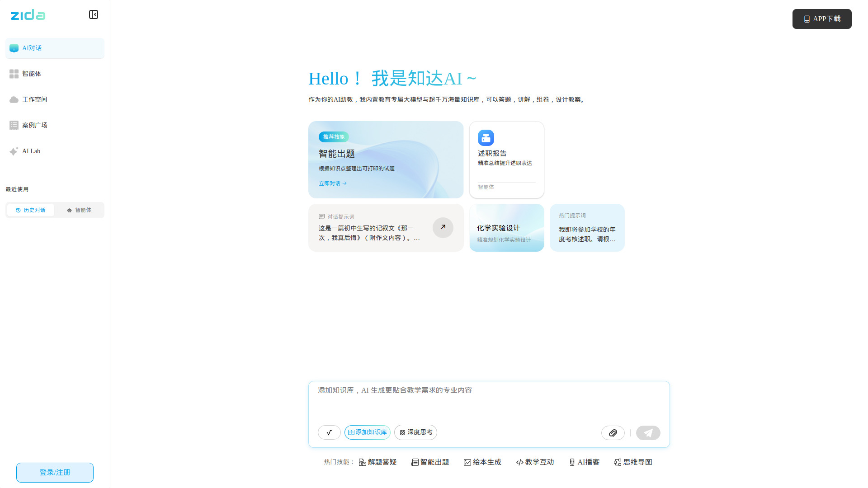Click the arrow icon on prompt card
Viewport: 868px width, 488px height.
pos(443,227)
